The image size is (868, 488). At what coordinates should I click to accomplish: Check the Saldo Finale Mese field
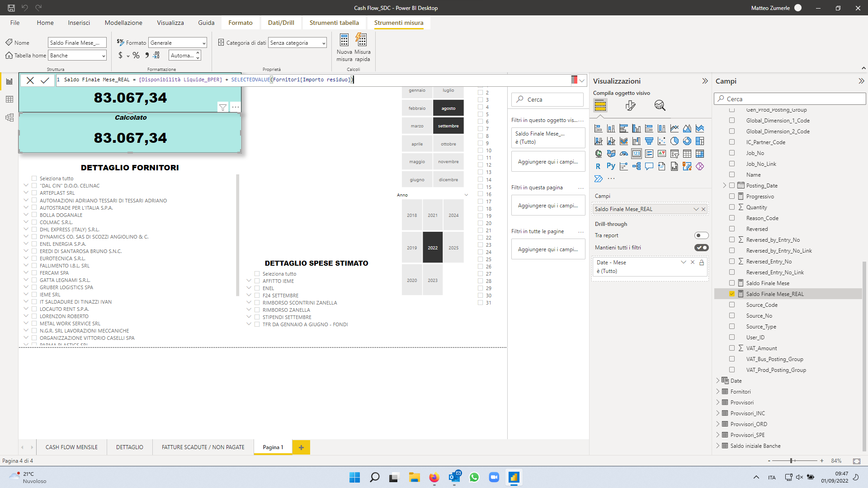(732, 283)
